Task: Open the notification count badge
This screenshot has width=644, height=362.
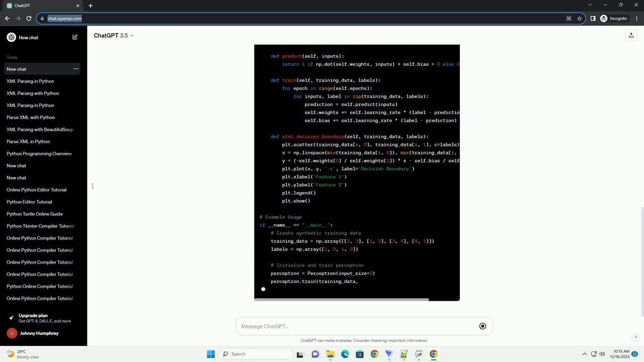Action: point(635,354)
